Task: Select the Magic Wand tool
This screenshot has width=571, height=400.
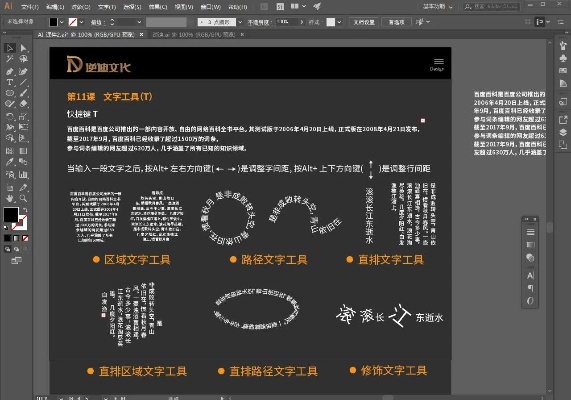Action: pyautogui.click(x=10, y=59)
